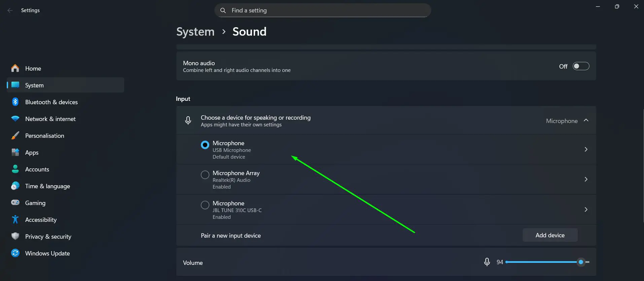The image size is (644, 281).
Task: Toggle Mono audio on
Action: [580, 66]
